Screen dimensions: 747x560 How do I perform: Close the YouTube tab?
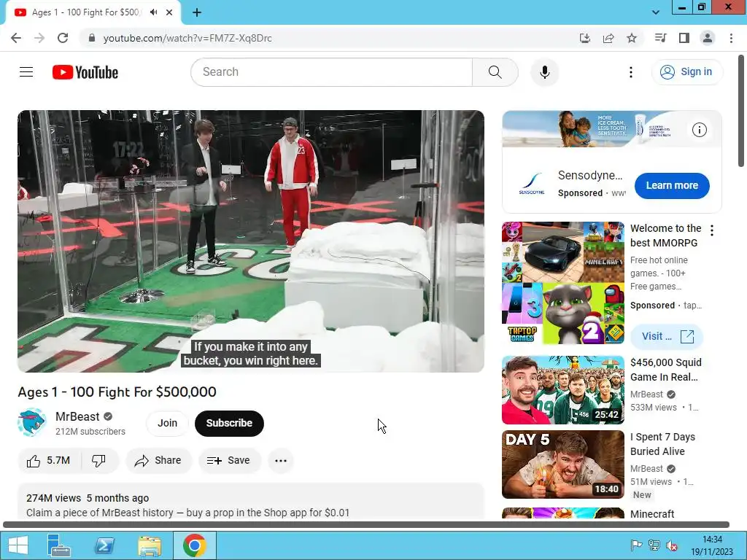point(169,12)
